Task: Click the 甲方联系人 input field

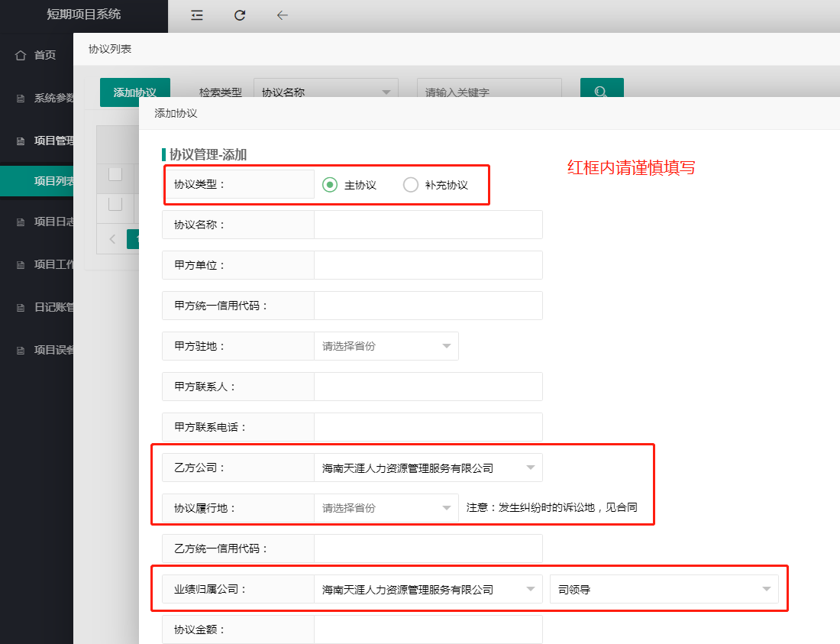Action: (x=428, y=387)
